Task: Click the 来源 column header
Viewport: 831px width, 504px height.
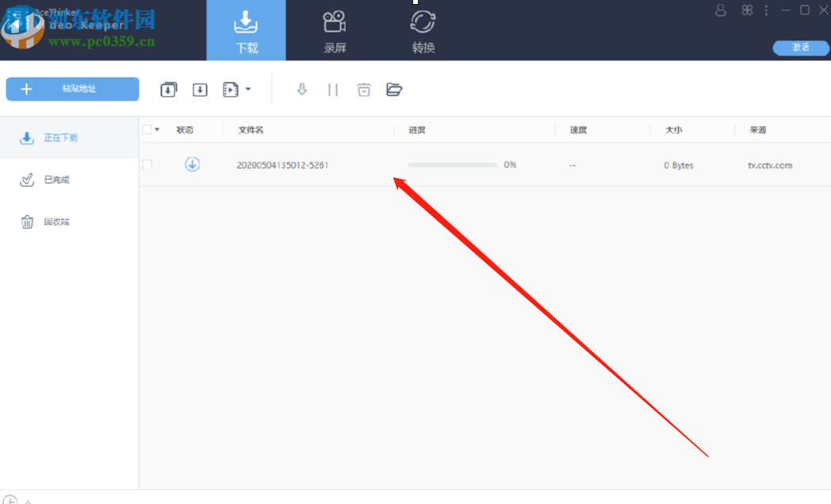Action: pos(758,130)
